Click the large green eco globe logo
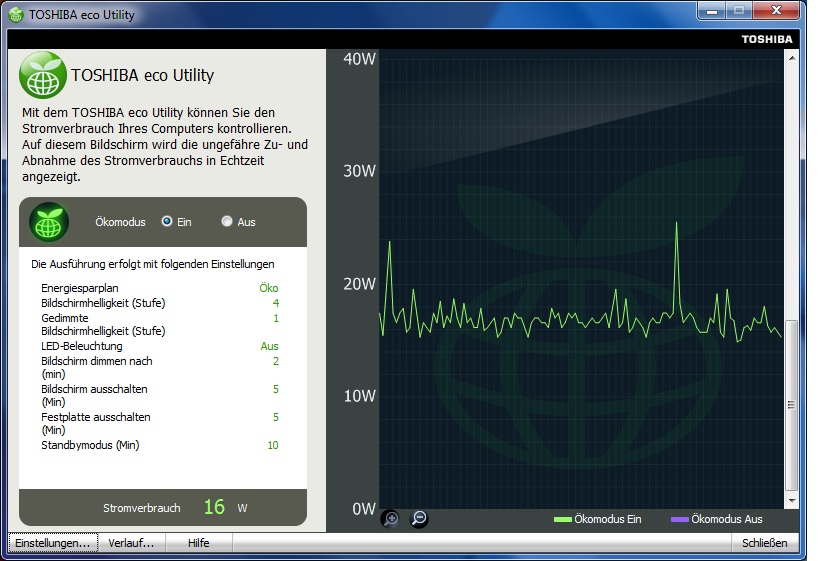 point(43,75)
